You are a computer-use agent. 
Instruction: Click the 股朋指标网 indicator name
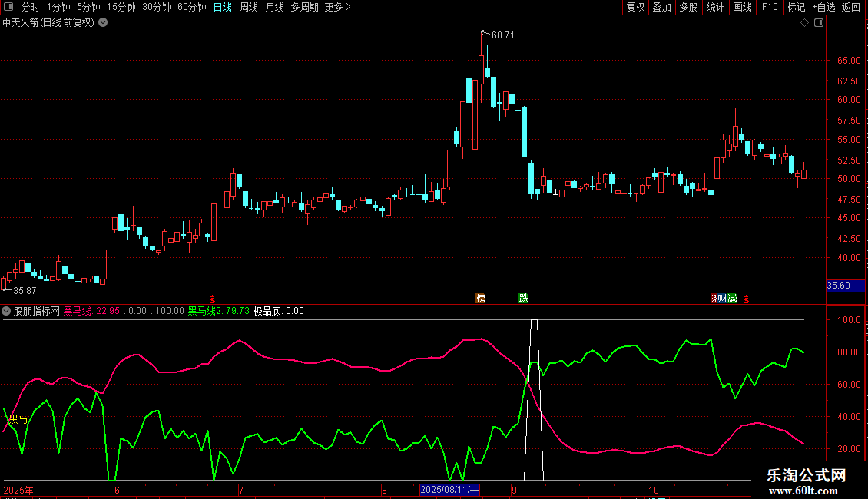pyautogui.click(x=37, y=311)
